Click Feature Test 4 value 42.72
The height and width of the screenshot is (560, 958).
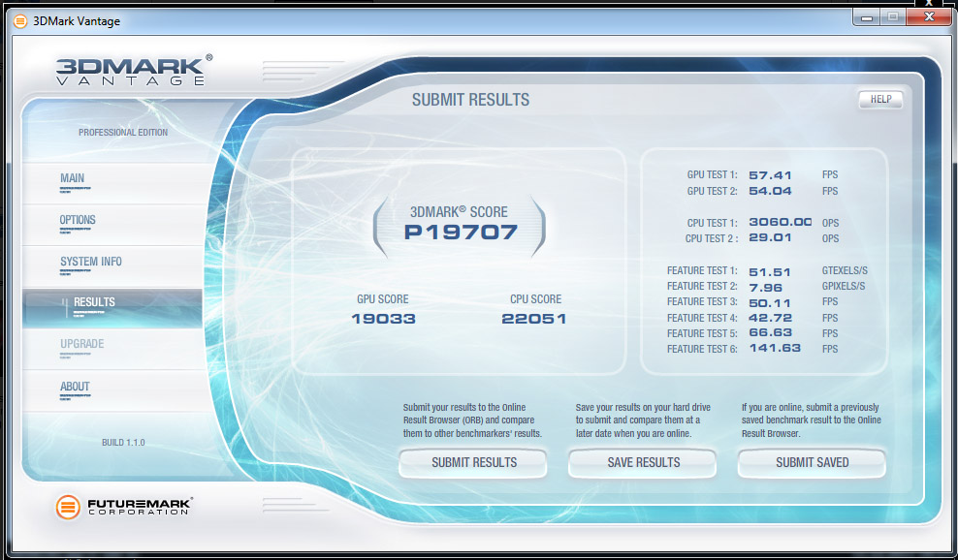(770, 318)
